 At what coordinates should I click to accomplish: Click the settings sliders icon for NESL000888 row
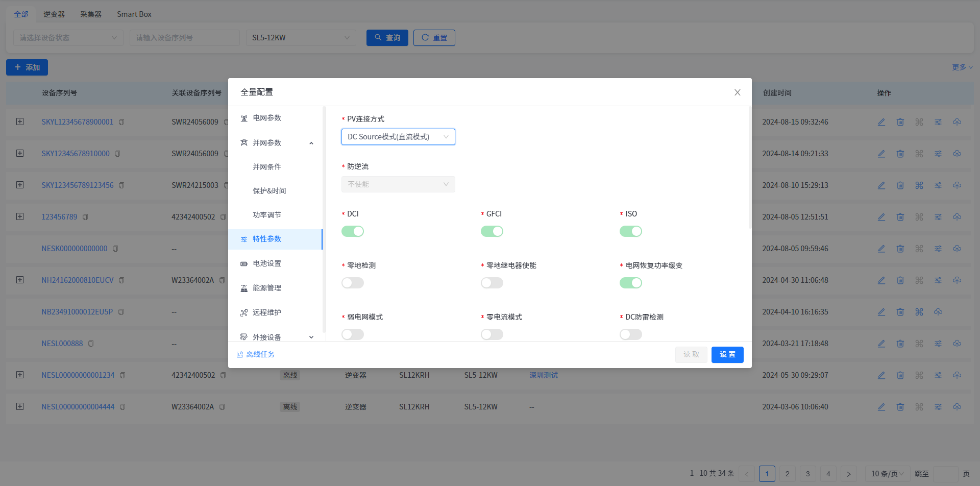[x=938, y=344]
